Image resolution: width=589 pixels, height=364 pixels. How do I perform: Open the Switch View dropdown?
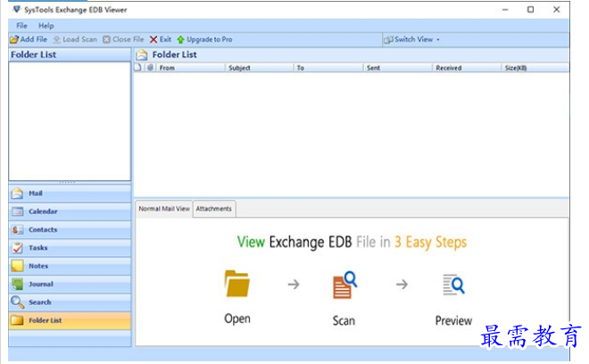coord(412,40)
